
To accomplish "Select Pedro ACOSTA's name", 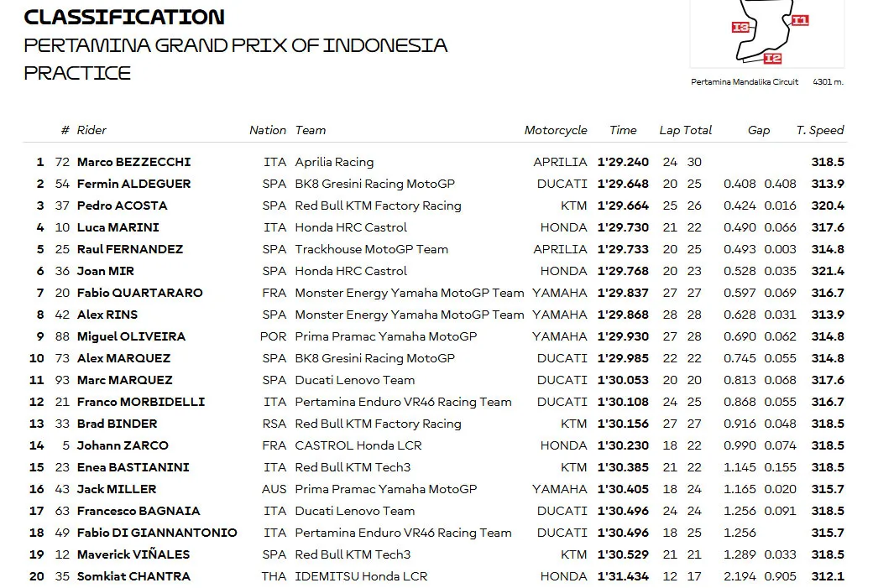I will (122, 206).
